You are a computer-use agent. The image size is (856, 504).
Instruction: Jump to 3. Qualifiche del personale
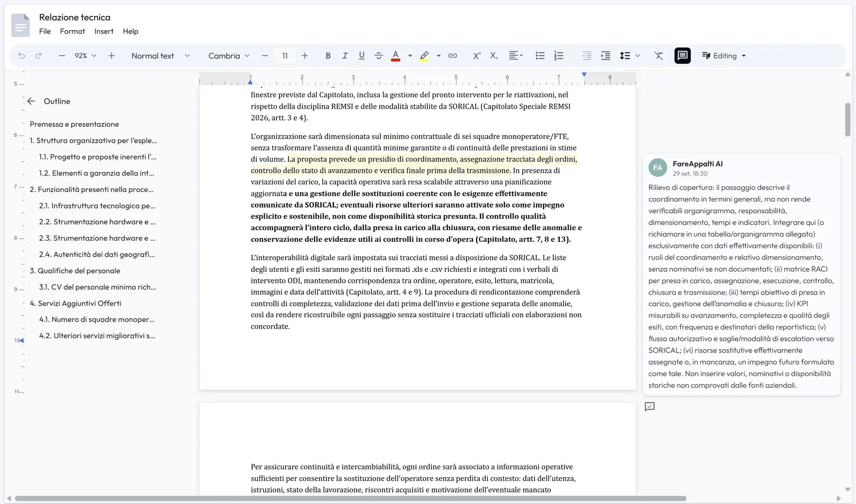coord(75,271)
